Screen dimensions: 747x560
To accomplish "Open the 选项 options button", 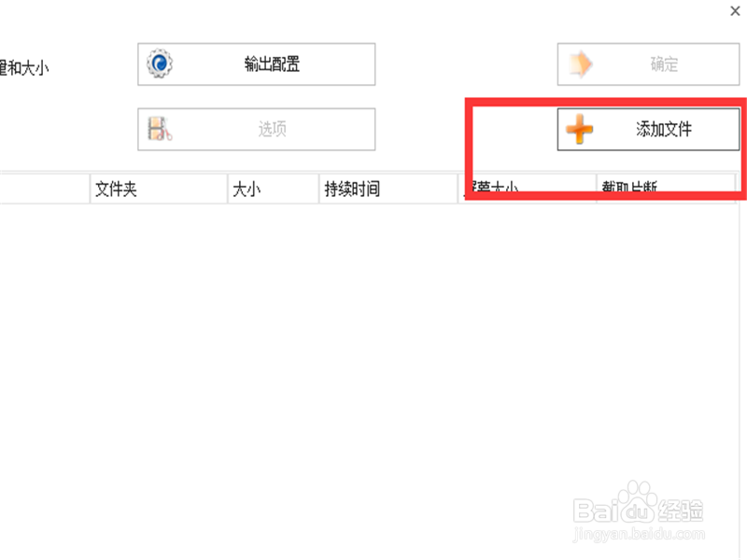I will coord(256,129).
